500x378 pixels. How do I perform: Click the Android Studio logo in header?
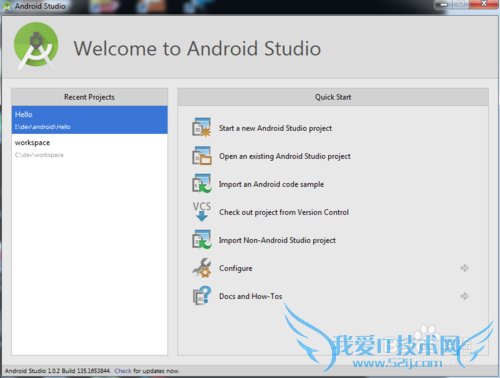36,46
